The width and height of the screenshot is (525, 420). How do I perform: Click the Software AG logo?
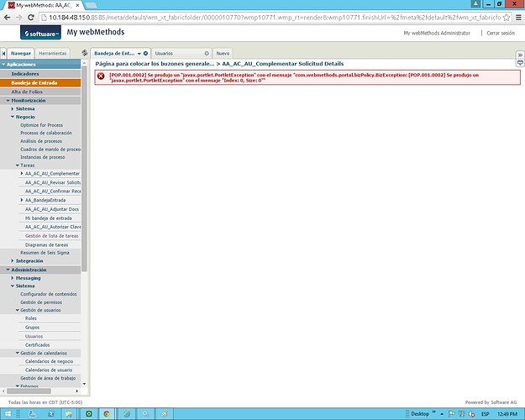point(40,33)
